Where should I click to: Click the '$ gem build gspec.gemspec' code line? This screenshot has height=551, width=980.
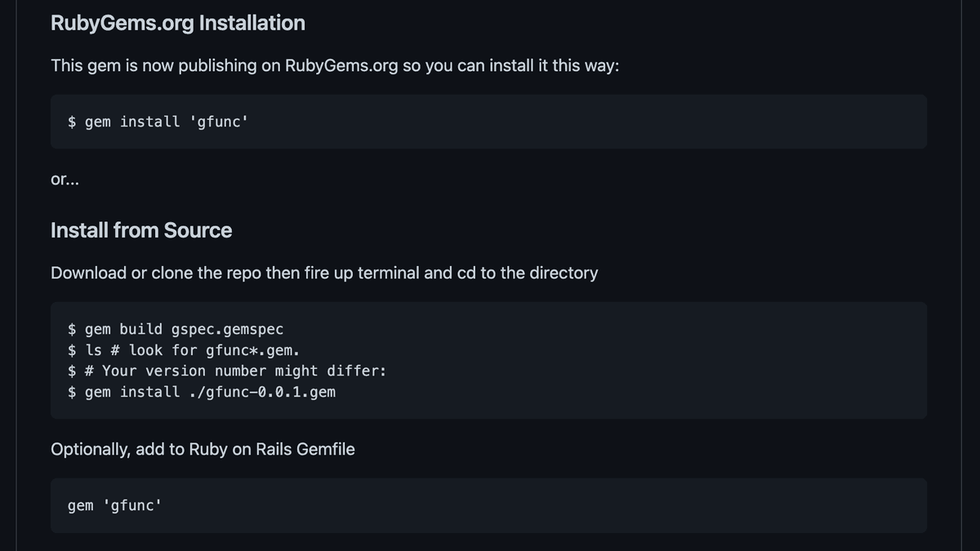pyautogui.click(x=176, y=330)
